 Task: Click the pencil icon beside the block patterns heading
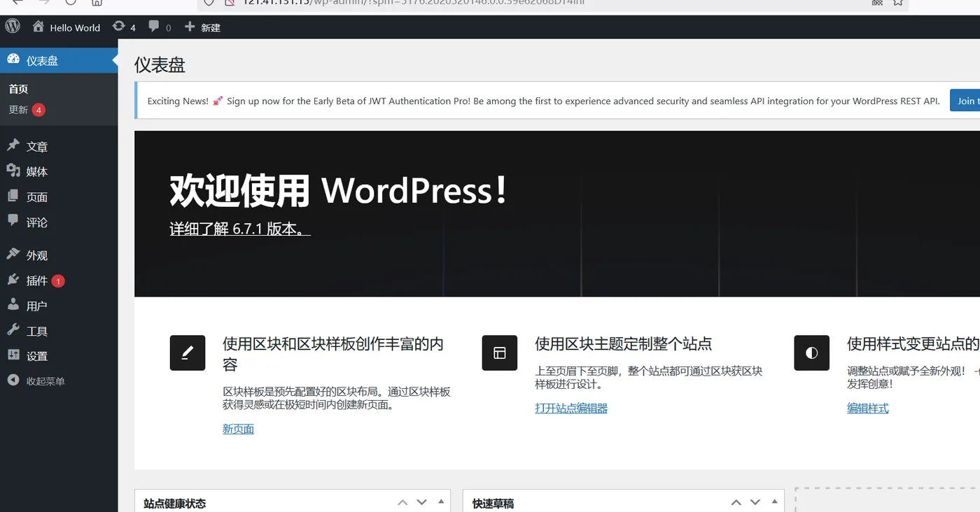tap(188, 353)
